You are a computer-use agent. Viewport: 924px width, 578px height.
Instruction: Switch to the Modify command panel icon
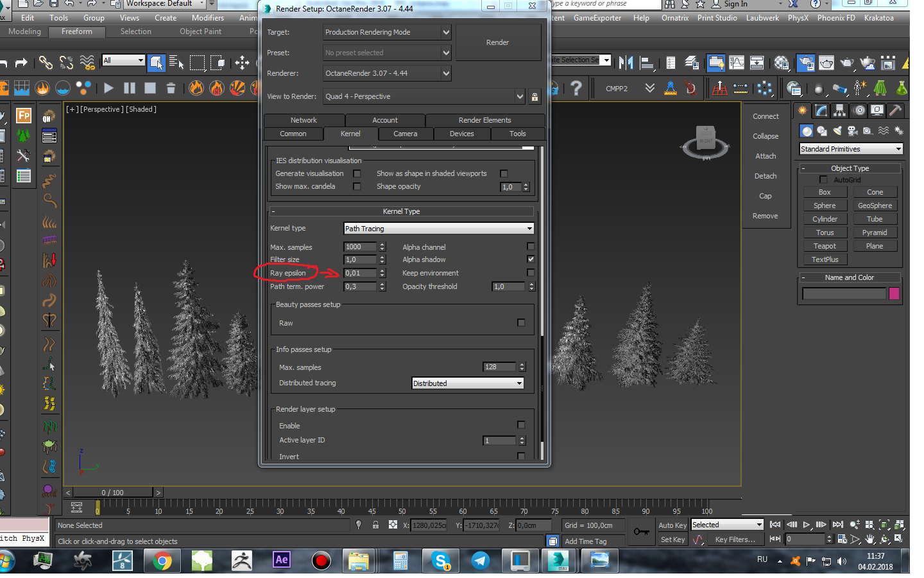821,110
